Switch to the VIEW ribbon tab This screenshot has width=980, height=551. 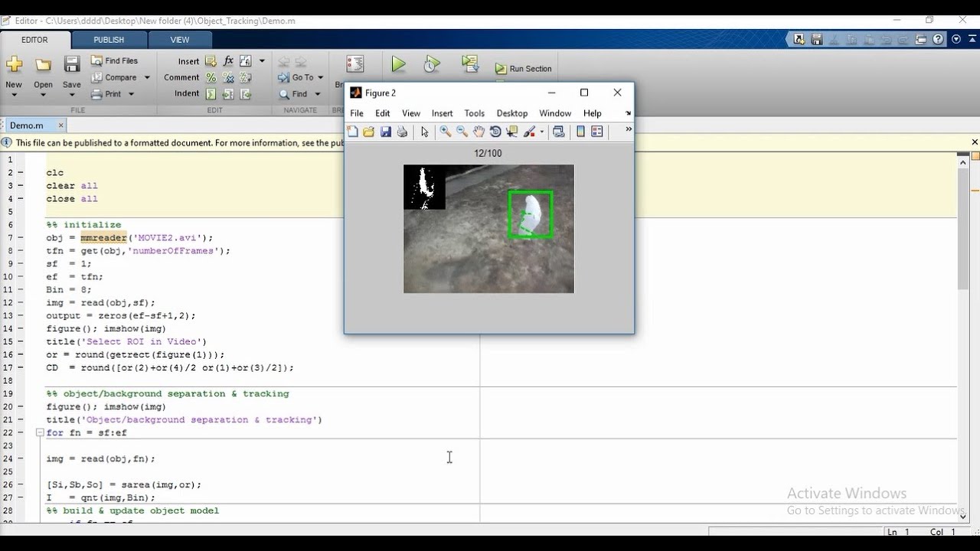click(180, 40)
